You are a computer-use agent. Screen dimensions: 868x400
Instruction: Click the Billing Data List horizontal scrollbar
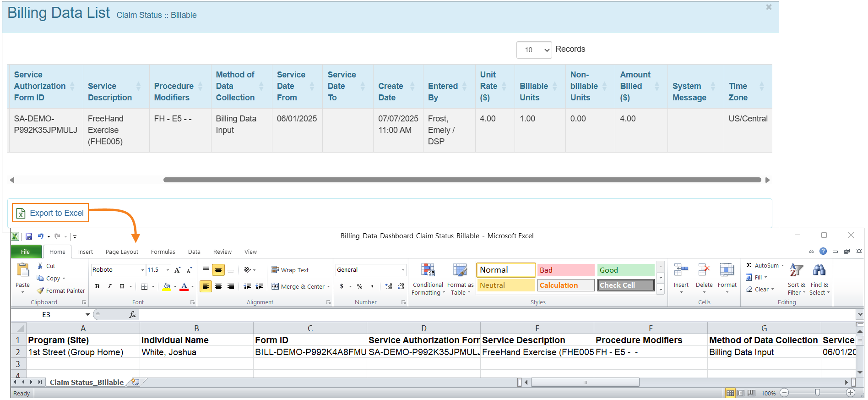coord(462,180)
